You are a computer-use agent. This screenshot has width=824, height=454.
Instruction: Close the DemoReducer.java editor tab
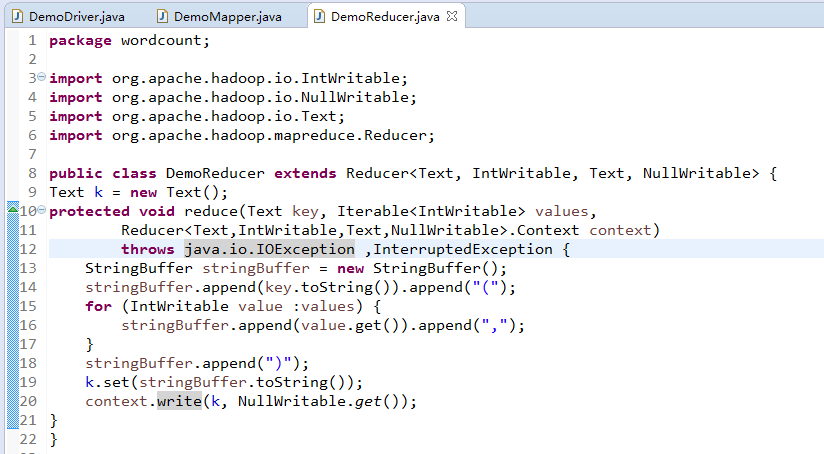pos(452,16)
